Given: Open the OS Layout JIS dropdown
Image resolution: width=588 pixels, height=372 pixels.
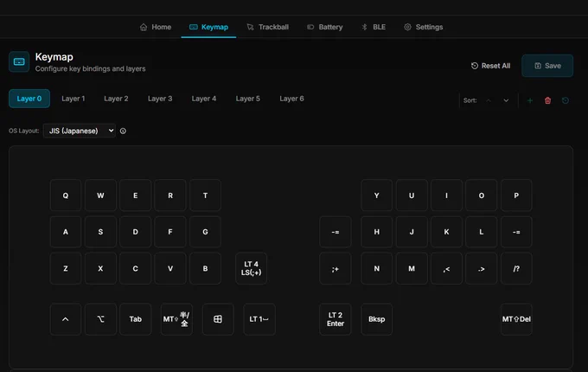Looking at the screenshot, I should (80, 131).
